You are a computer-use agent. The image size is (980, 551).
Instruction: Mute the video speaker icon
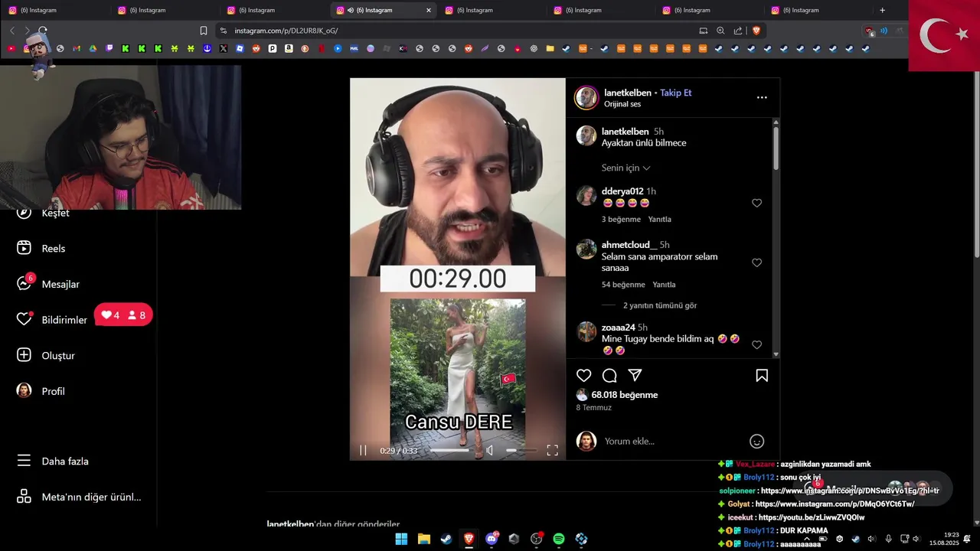tap(490, 451)
